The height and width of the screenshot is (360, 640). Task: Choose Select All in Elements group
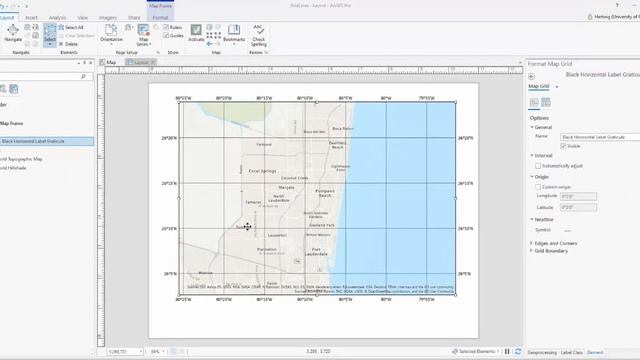point(71,27)
